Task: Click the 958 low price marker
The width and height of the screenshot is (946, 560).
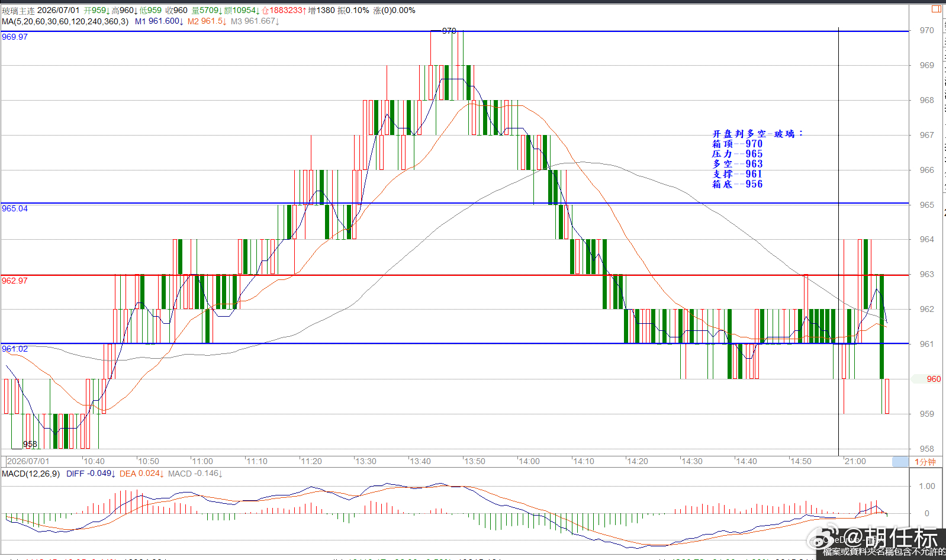Action: pyautogui.click(x=30, y=444)
